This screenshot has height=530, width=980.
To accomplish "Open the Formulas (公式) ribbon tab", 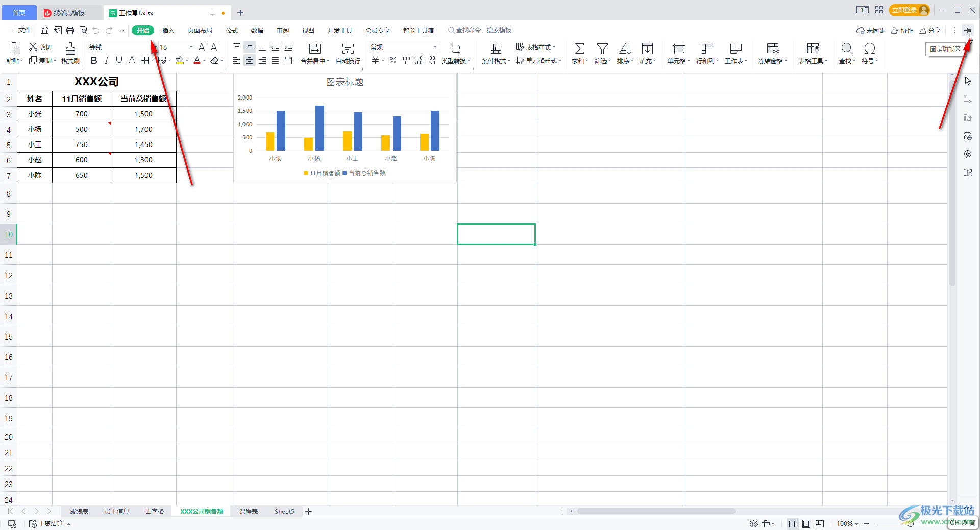I will (x=232, y=30).
